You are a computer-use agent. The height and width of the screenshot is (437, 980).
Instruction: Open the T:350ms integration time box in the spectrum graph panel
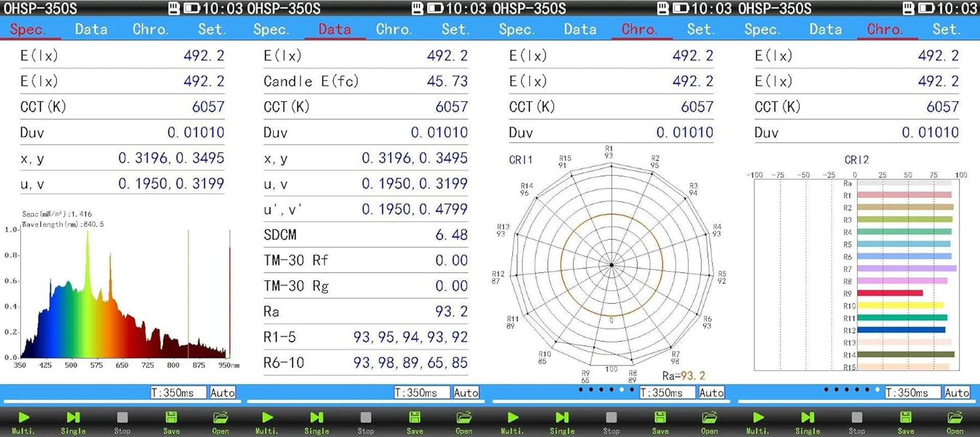[x=178, y=392]
